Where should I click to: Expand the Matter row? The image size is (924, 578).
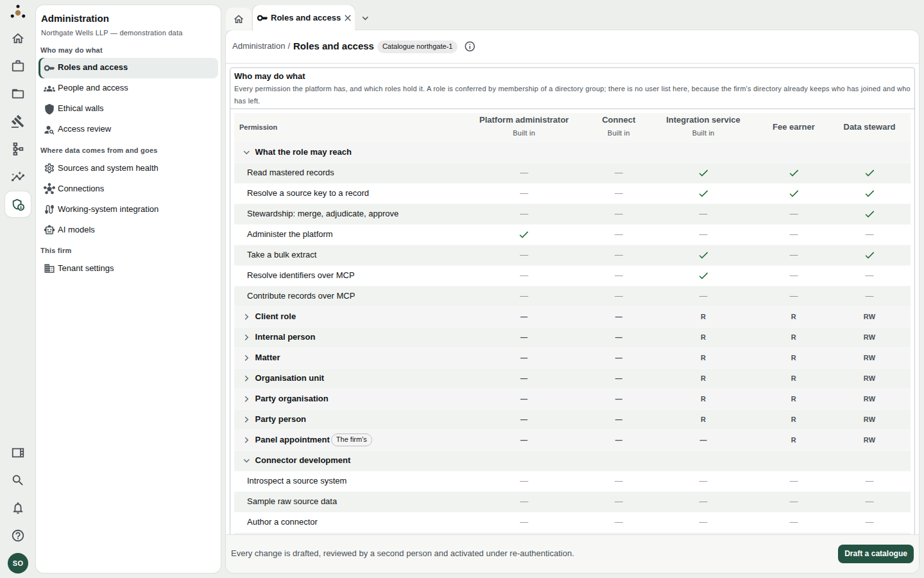246,358
